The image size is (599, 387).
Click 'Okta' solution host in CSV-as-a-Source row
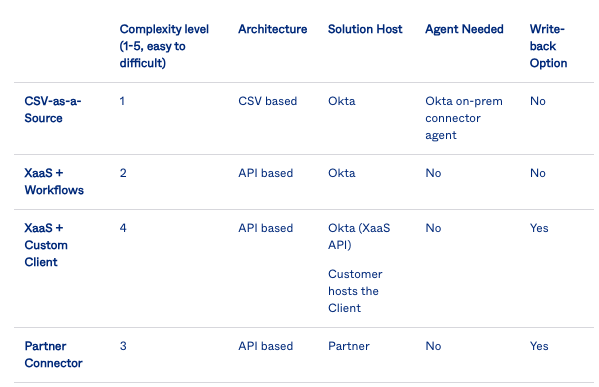click(x=342, y=101)
